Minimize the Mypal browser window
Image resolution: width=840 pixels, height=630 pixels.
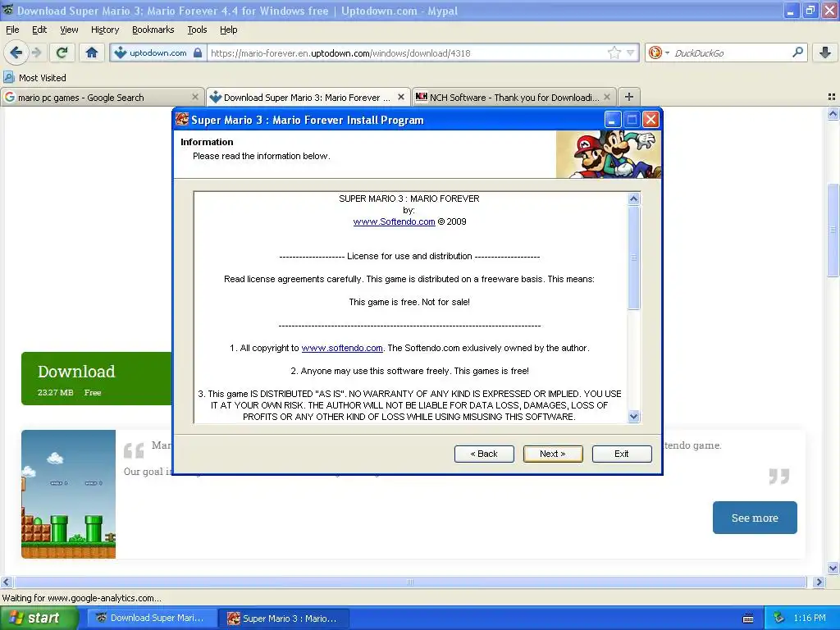[x=791, y=11]
